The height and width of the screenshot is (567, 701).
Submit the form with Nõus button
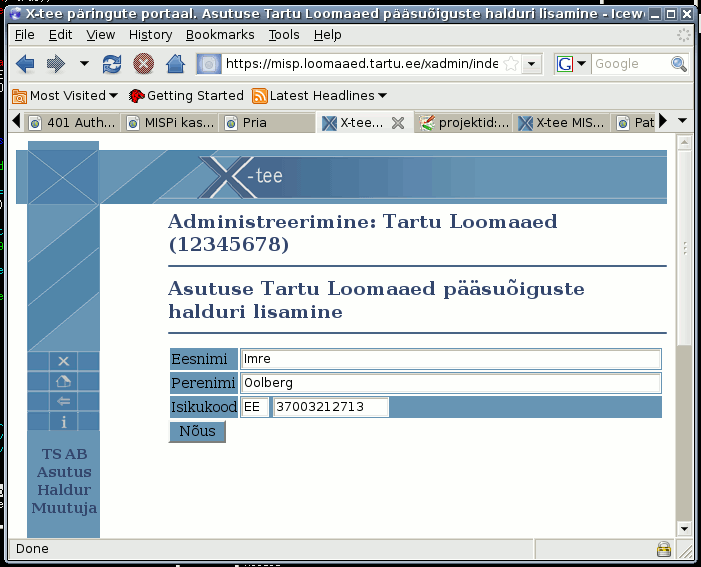click(x=197, y=432)
